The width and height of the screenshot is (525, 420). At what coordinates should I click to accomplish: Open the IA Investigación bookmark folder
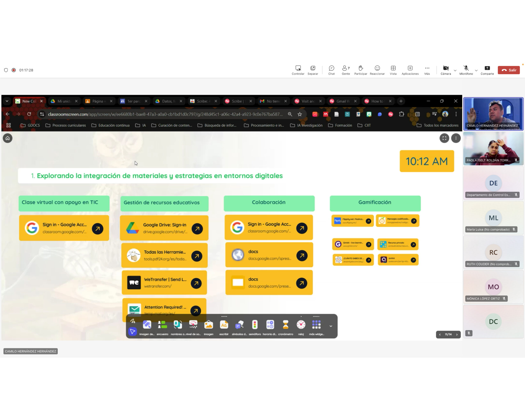[306, 125]
